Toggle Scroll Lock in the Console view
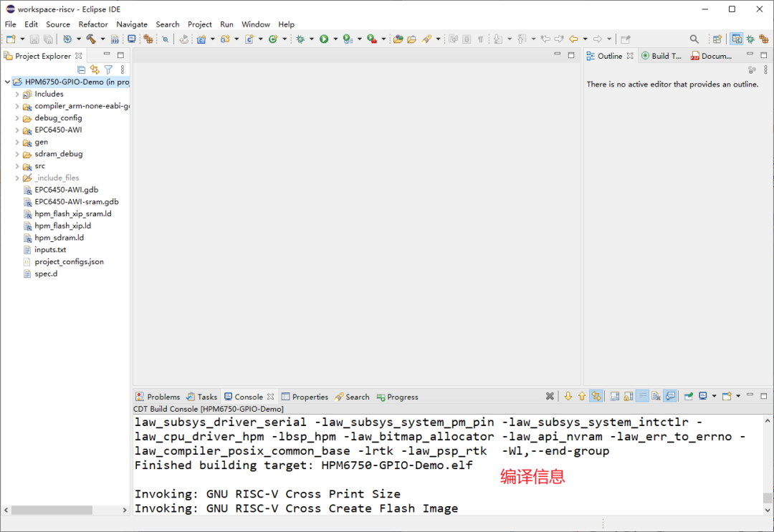This screenshot has width=774, height=532. [x=629, y=396]
